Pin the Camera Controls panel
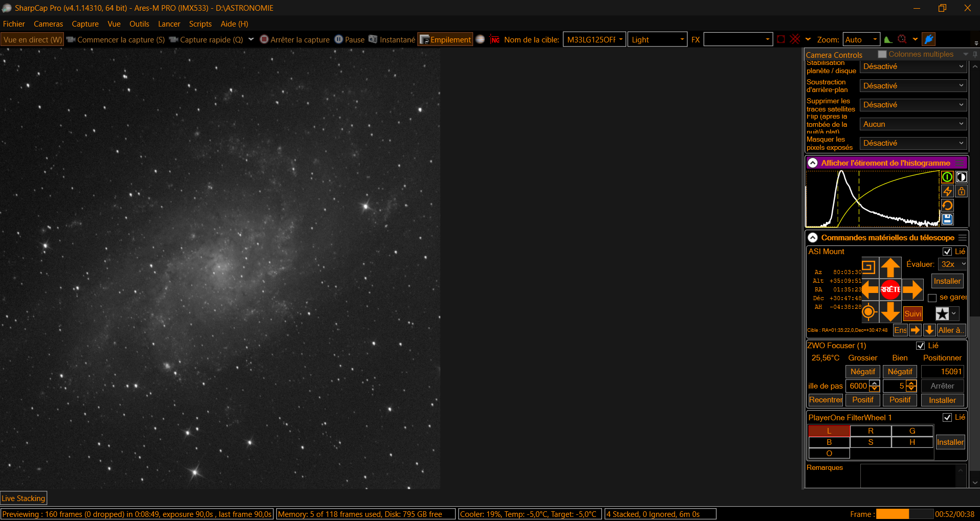This screenshot has height=521, width=980. pyautogui.click(x=975, y=54)
